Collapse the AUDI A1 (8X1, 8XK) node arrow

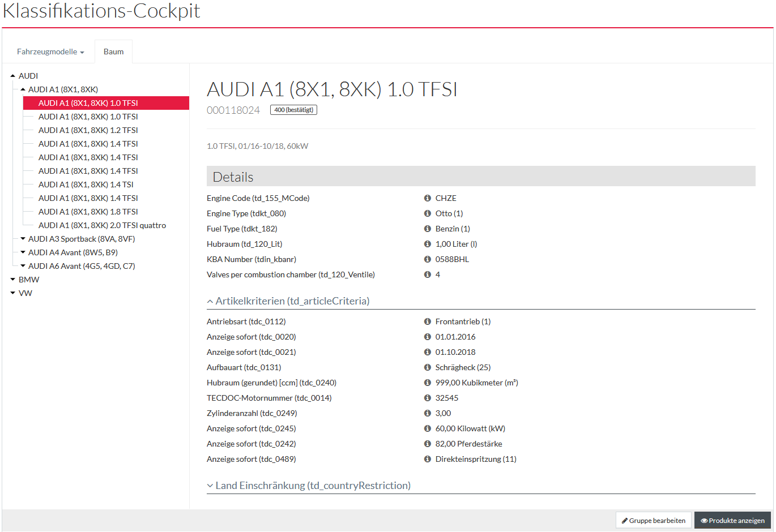23,89
